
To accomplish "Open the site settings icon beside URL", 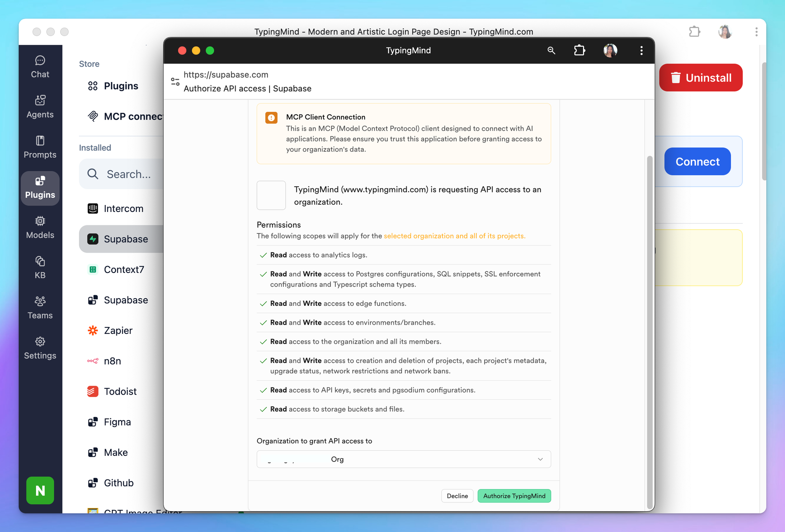I will point(175,82).
